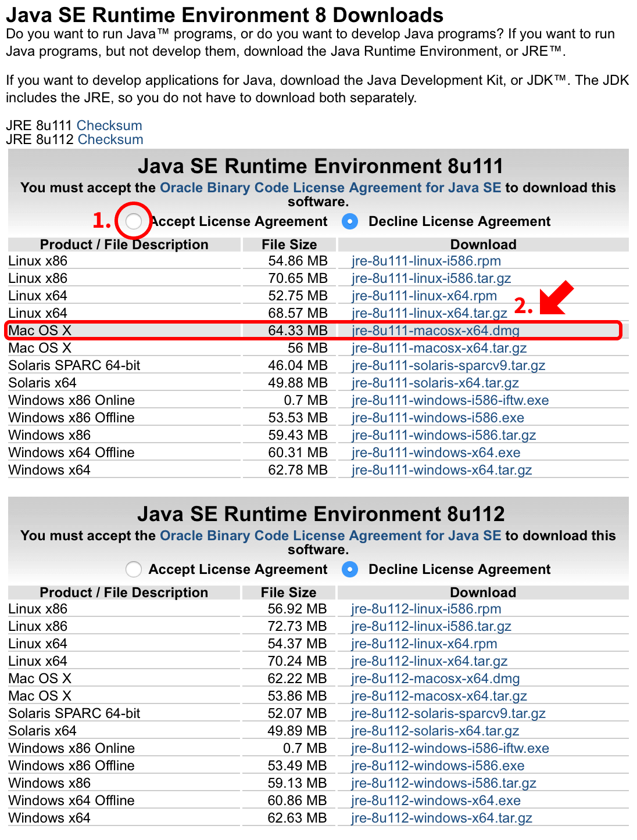The width and height of the screenshot is (637, 840).
Task: Select Accept License Agreement for 8u112
Action: pos(134,569)
